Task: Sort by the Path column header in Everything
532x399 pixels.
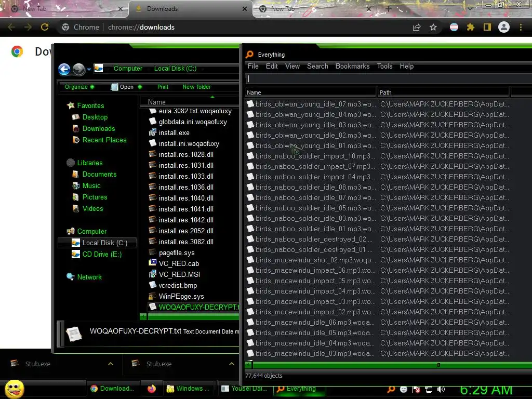Action: [443, 92]
